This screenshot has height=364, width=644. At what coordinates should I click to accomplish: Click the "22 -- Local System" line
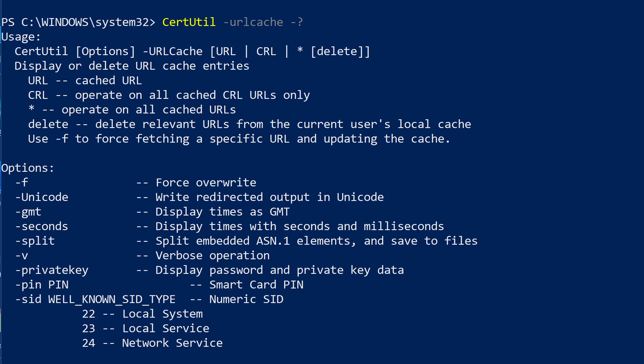(142, 314)
